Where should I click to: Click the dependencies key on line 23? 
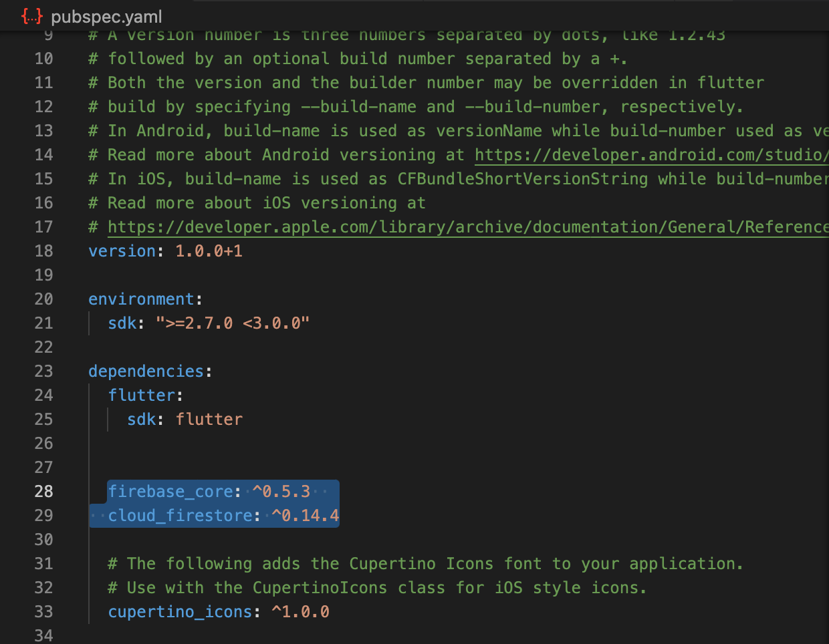(x=146, y=371)
